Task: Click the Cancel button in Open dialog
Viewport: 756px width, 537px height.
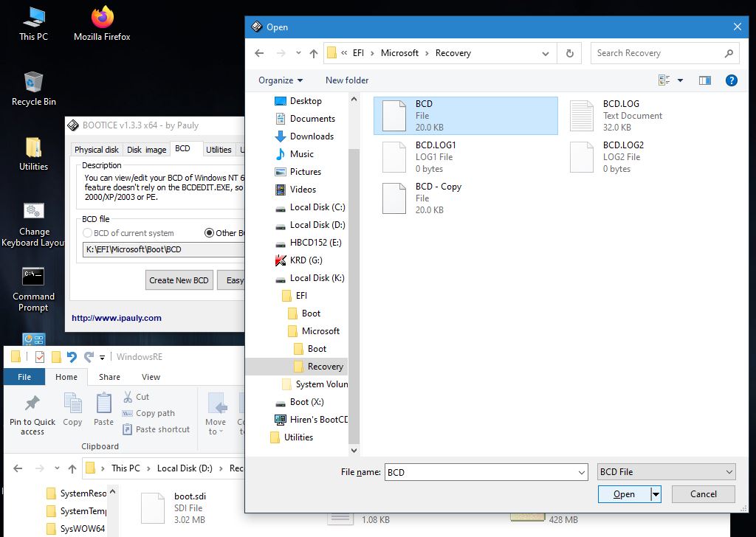Action: click(703, 494)
